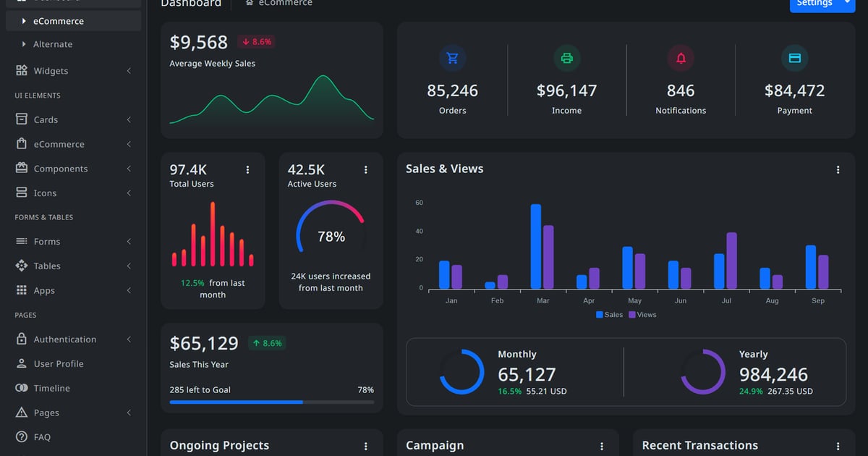Open the Widgets menu item
868x456 pixels.
(x=73, y=71)
